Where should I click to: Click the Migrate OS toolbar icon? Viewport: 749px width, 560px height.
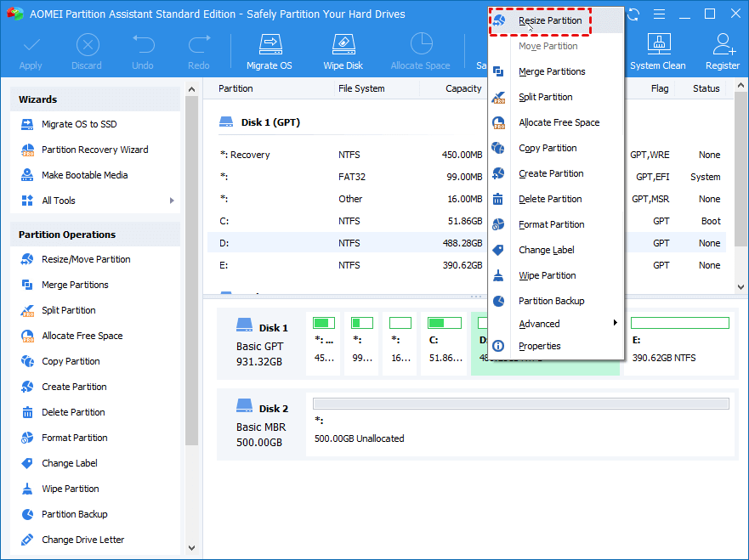point(270,50)
